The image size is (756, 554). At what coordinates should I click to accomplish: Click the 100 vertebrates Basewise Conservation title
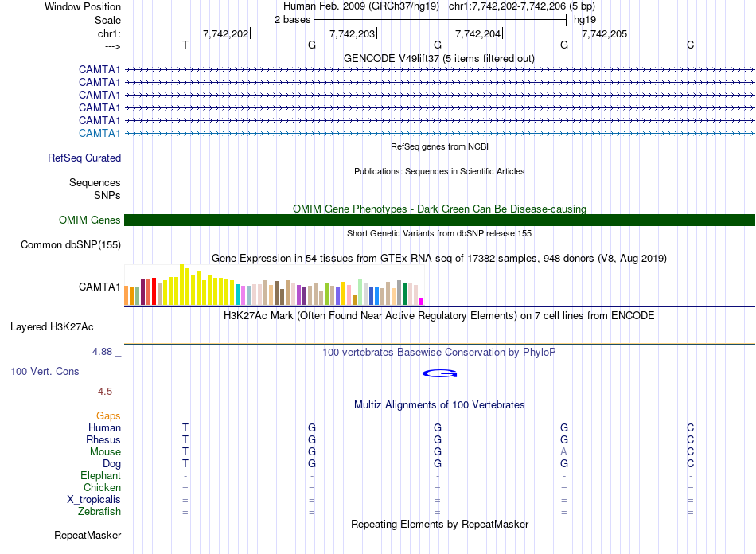pyautogui.click(x=439, y=352)
